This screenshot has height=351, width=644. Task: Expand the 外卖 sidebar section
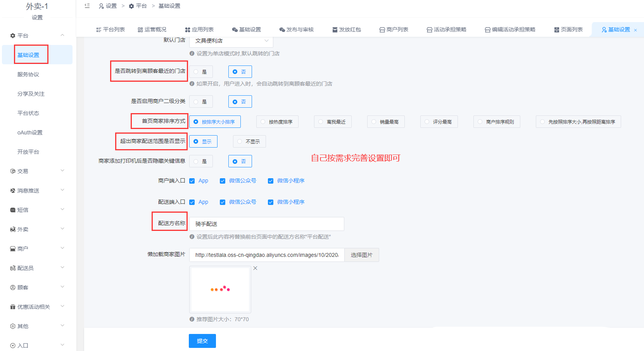tap(62, 229)
